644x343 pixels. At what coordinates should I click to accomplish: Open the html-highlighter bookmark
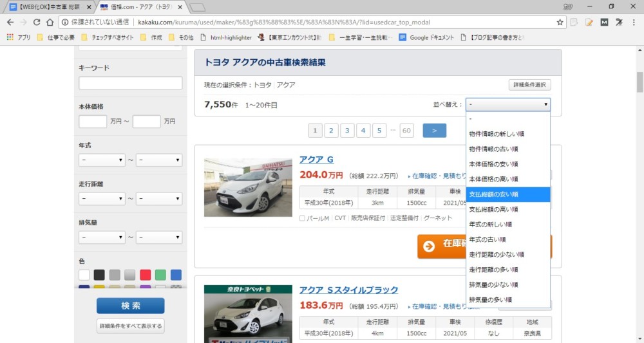pos(226,37)
